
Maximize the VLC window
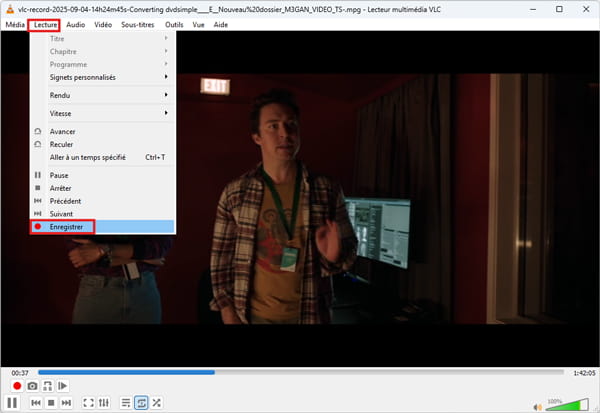(x=559, y=9)
